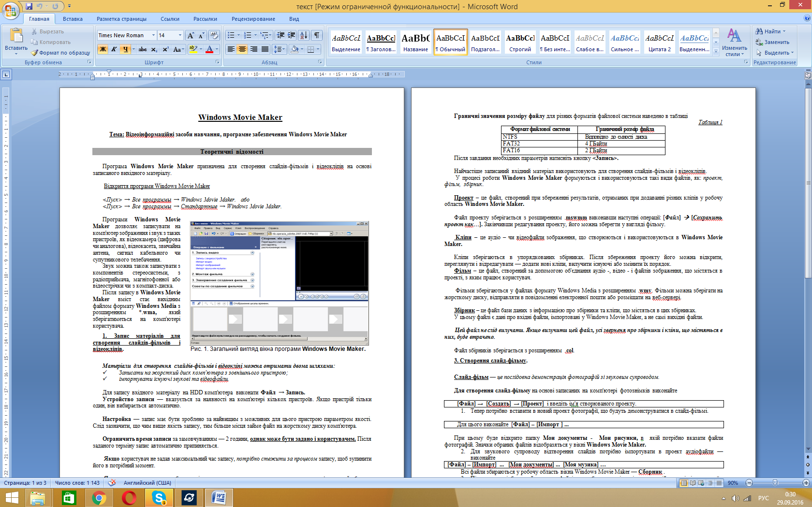Open Skype from the taskbar
Image resolution: width=812 pixels, height=507 pixels.
click(x=159, y=497)
